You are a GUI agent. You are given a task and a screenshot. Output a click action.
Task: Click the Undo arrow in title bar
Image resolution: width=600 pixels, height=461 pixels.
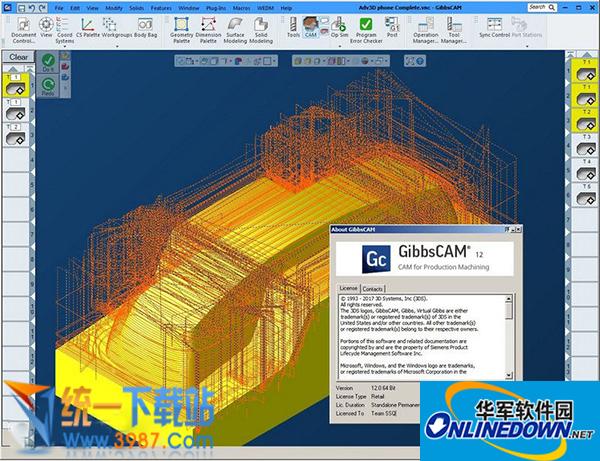32,8
